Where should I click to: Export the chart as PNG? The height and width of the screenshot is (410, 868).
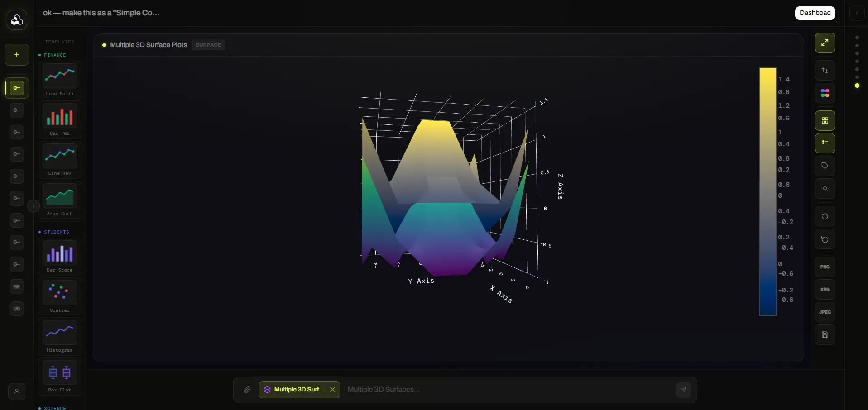point(825,267)
